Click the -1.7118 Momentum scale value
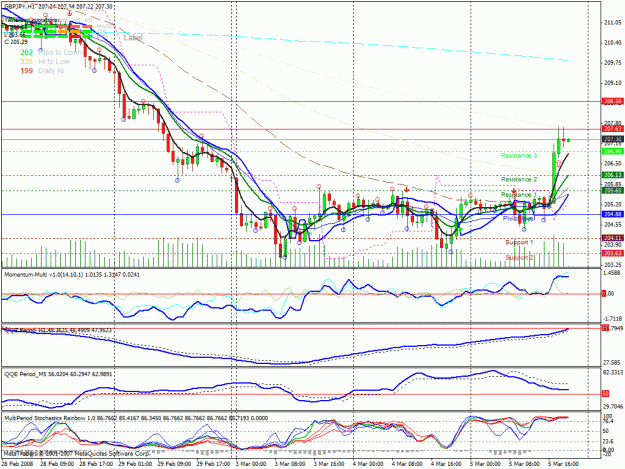The image size is (625, 469). [x=612, y=319]
